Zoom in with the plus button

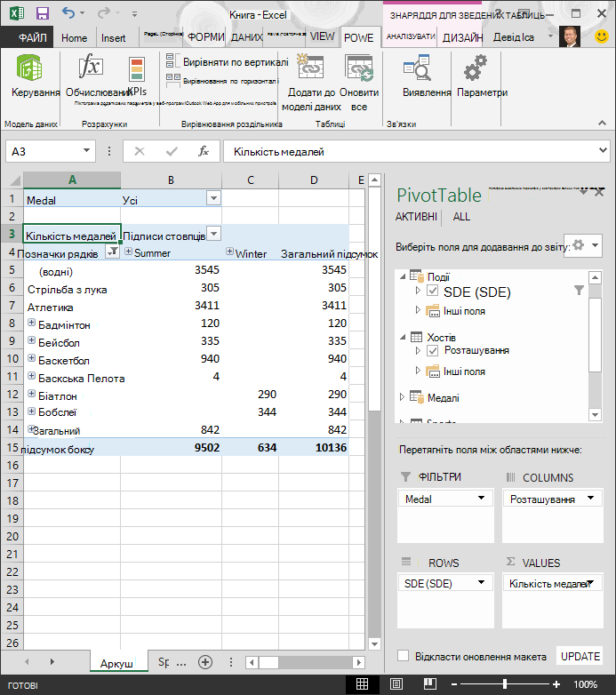coord(556,684)
